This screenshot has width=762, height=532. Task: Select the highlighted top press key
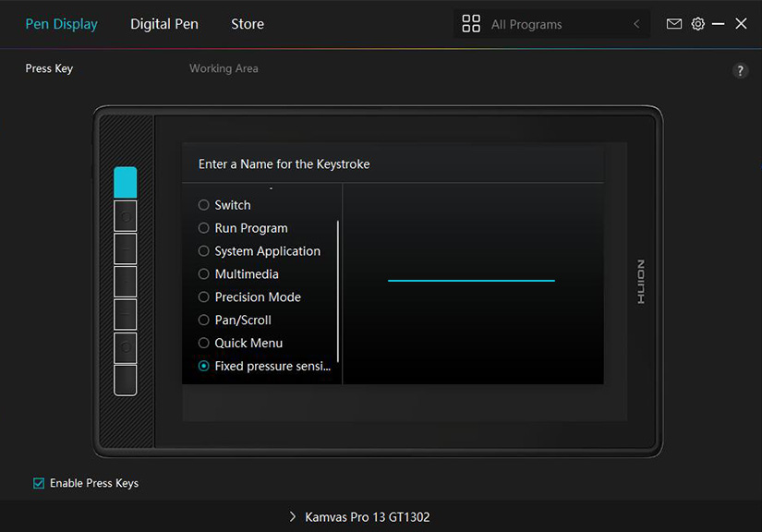pyautogui.click(x=126, y=182)
